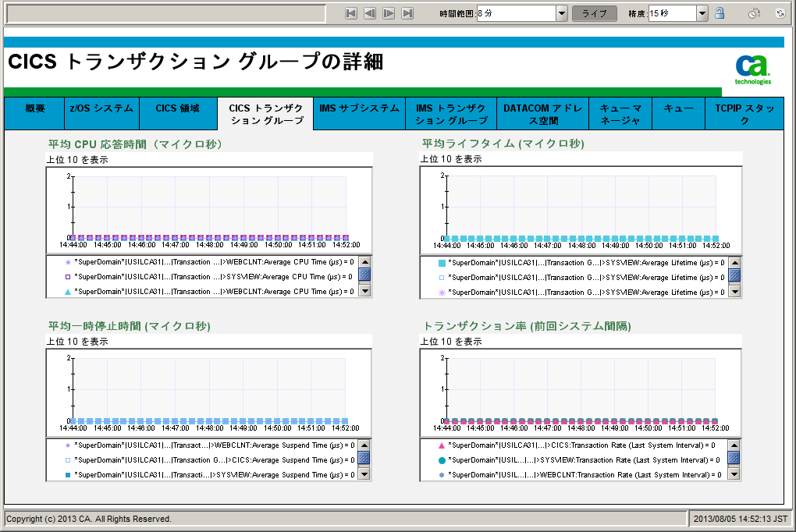Viewport: 796px width, 532px height.
Task: Open the IMS サブシステム tab
Action: [x=359, y=113]
